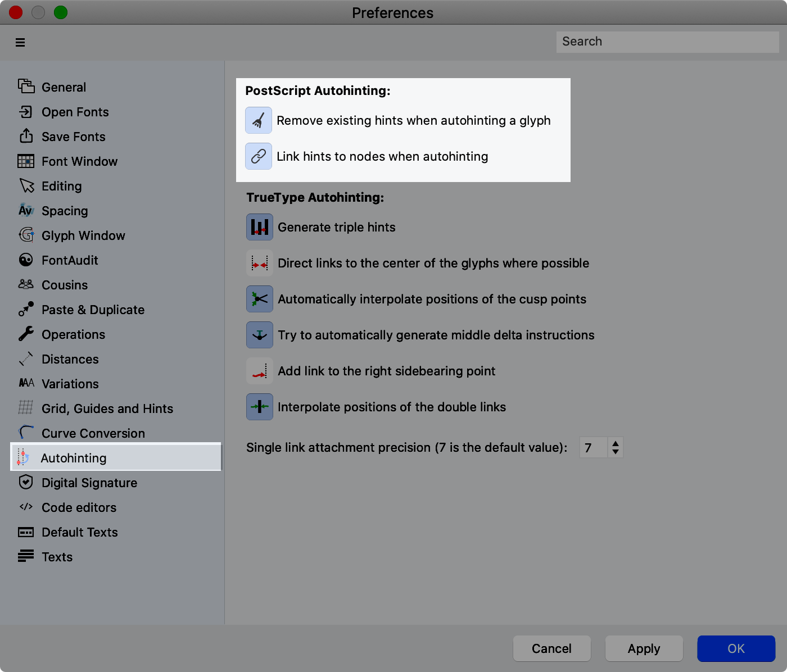Select the Autohinting page

click(x=116, y=457)
